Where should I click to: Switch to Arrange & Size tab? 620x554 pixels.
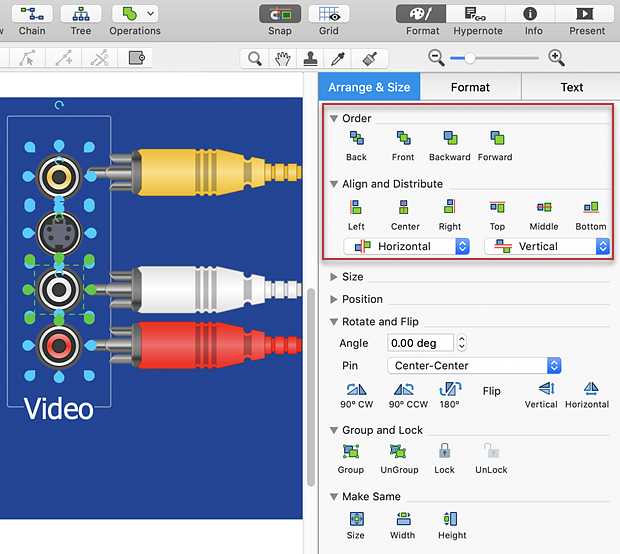pos(369,87)
